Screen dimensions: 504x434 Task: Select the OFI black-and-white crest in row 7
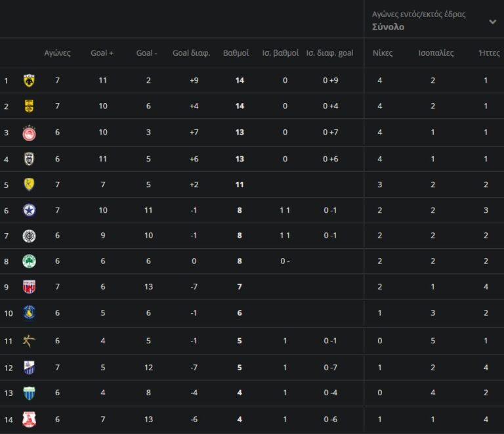point(29,236)
